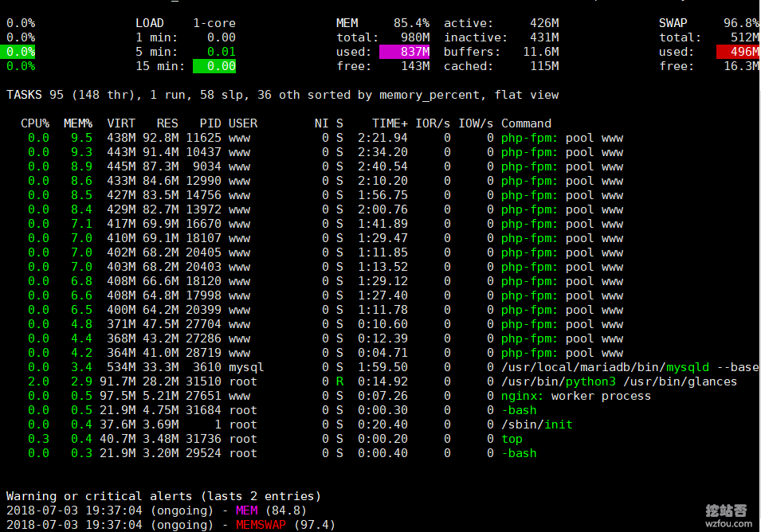Click the TASKS 95 summary line

(x=282, y=95)
